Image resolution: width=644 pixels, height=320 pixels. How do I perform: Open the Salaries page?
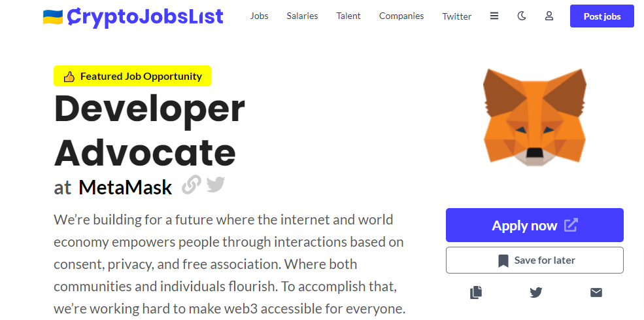[302, 16]
